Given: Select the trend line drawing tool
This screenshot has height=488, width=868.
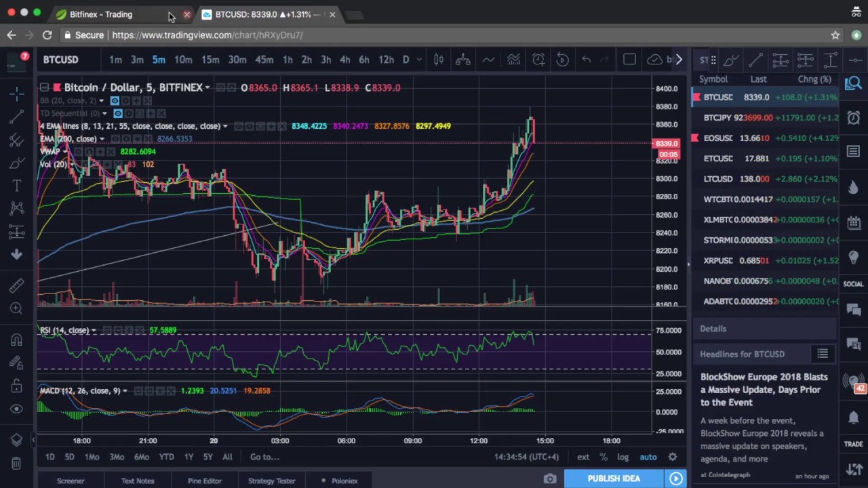Looking at the screenshot, I should [16, 116].
